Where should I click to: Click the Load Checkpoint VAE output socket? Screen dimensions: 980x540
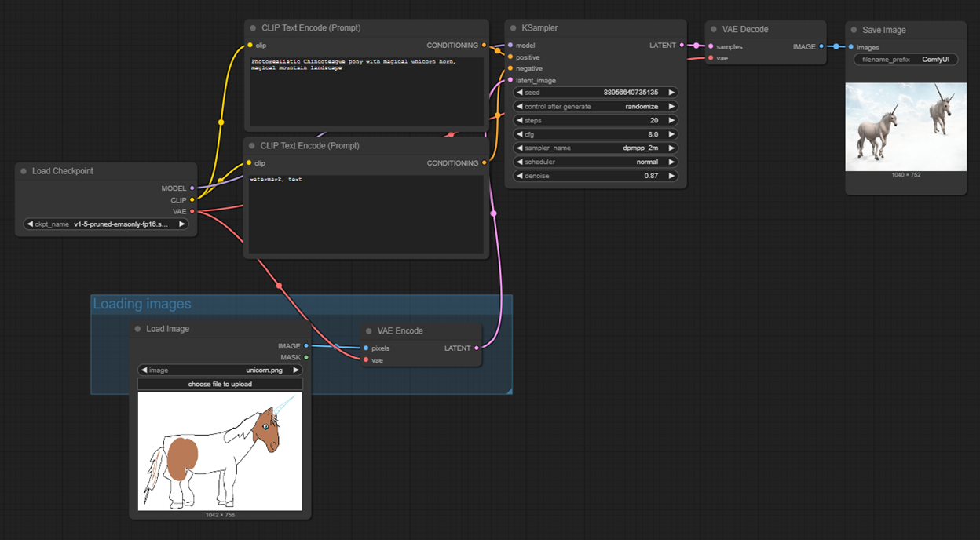pos(192,211)
